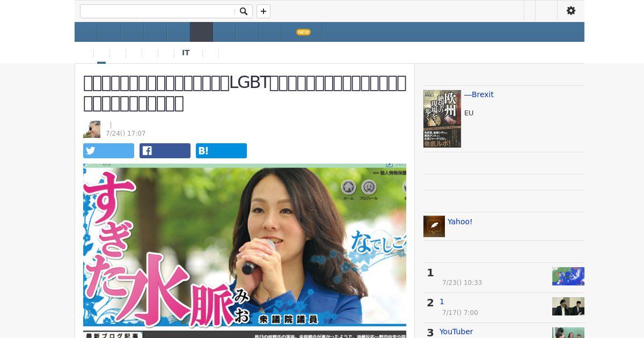644x338 pixels.
Task: Click the plus button beside search
Action: coord(264,11)
